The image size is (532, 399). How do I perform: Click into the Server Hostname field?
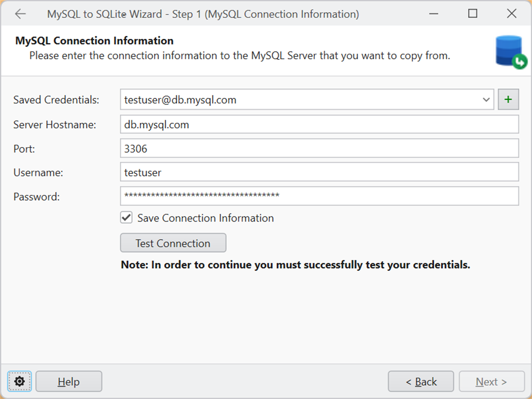point(319,124)
